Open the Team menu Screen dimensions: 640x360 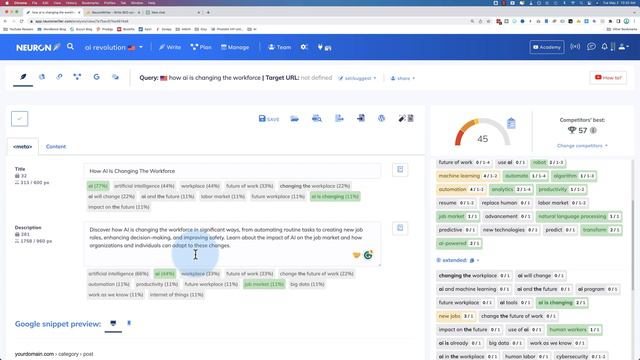(x=280, y=47)
